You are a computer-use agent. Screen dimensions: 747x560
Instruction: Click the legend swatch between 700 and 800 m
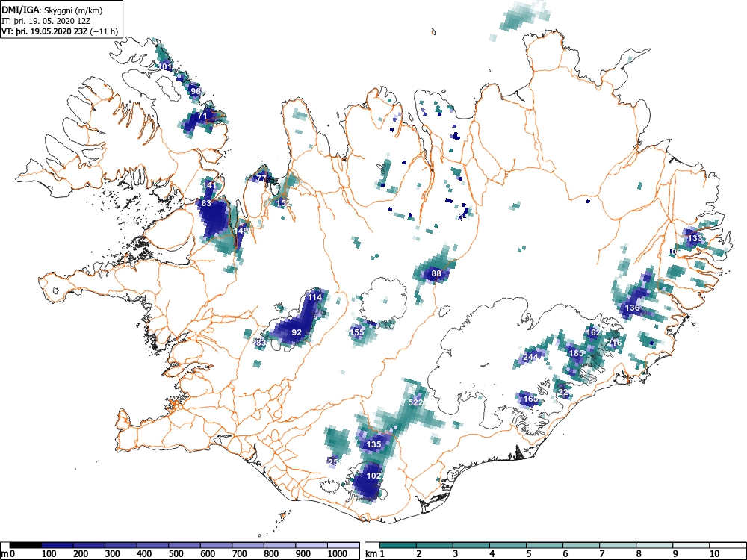248,545
